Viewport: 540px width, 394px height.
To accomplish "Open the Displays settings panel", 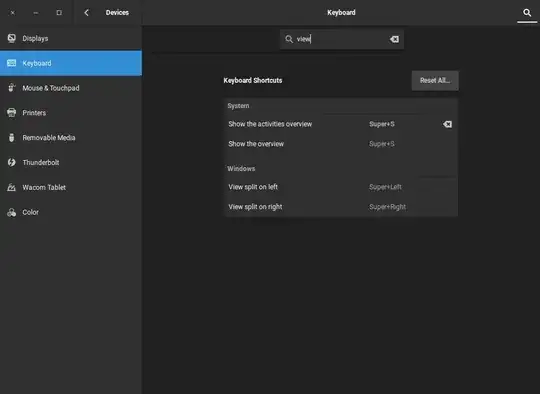I will click(x=71, y=38).
